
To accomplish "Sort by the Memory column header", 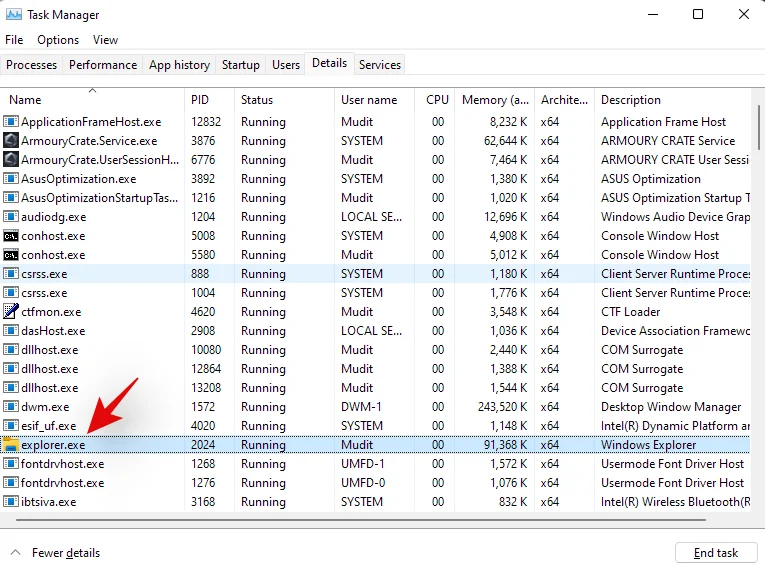I will pos(495,100).
